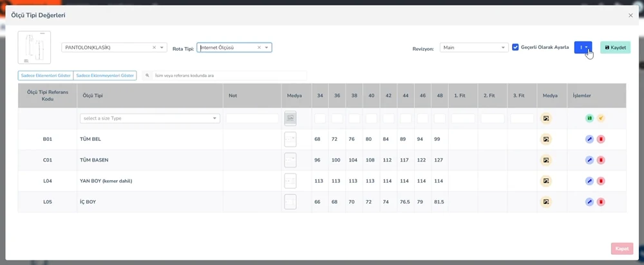Toggle Sadece Eklenenleri Göster filter

click(x=46, y=76)
